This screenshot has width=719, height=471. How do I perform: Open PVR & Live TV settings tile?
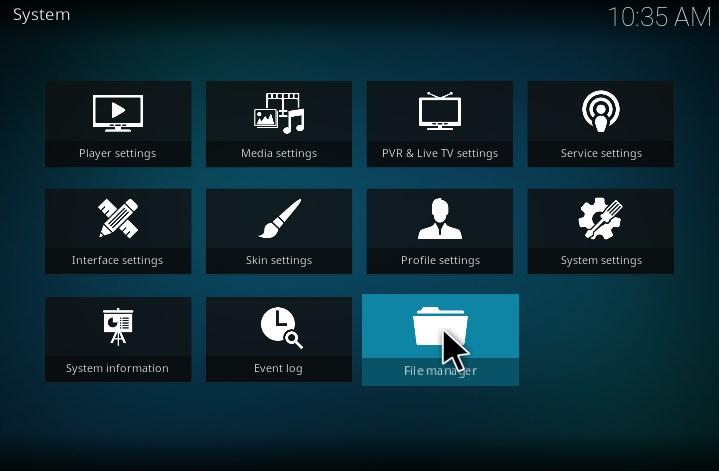click(440, 124)
